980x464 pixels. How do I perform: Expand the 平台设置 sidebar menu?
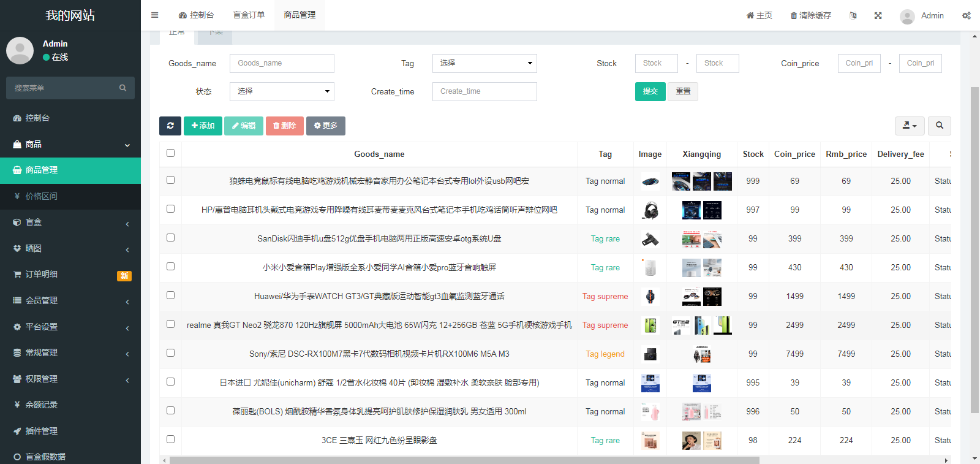pos(70,327)
